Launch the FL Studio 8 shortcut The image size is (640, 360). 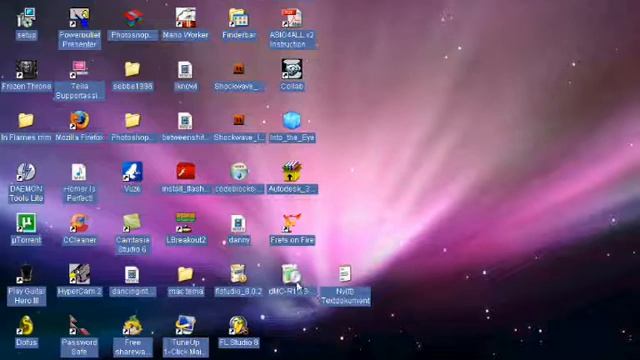point(239,326)
